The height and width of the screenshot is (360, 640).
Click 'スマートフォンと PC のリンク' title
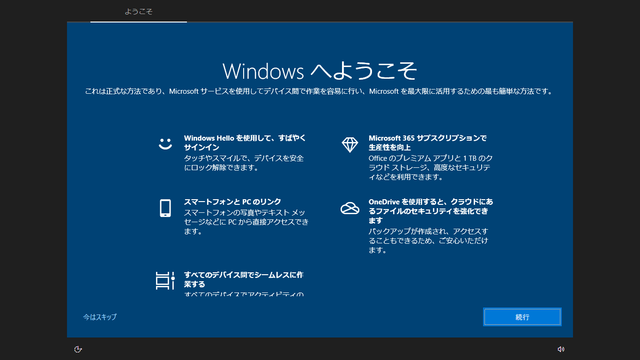pos(232,202)
